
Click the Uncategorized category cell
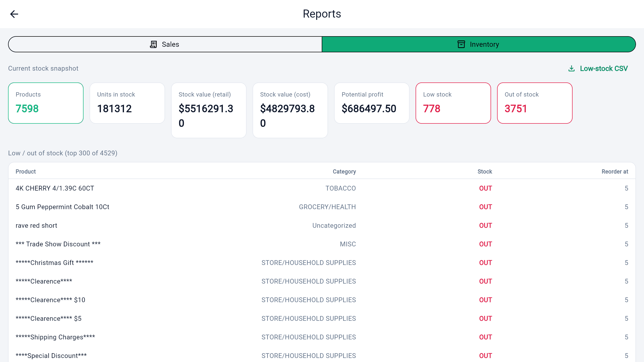coord(334,225)
